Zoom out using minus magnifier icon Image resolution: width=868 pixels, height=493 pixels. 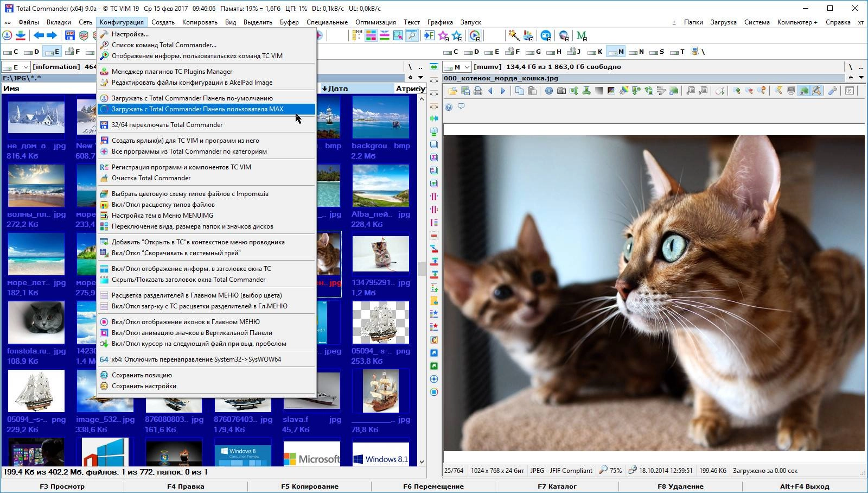749,91
